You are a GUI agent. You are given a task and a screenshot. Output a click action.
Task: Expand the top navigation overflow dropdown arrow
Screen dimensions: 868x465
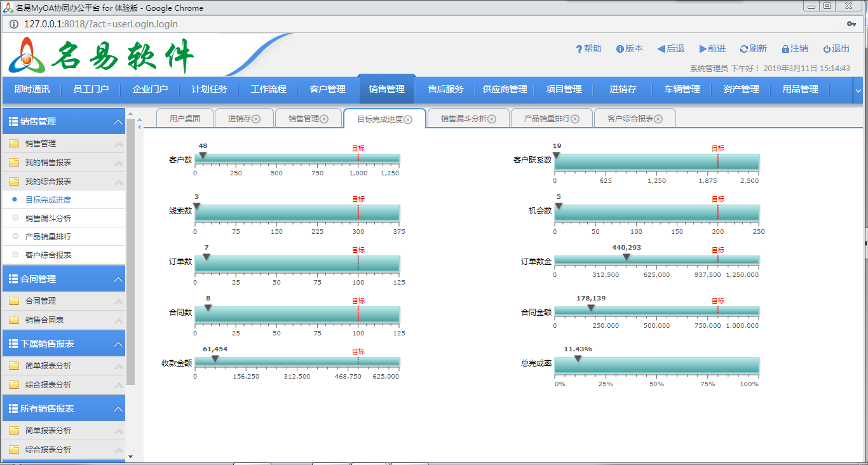tap(858, 90)
